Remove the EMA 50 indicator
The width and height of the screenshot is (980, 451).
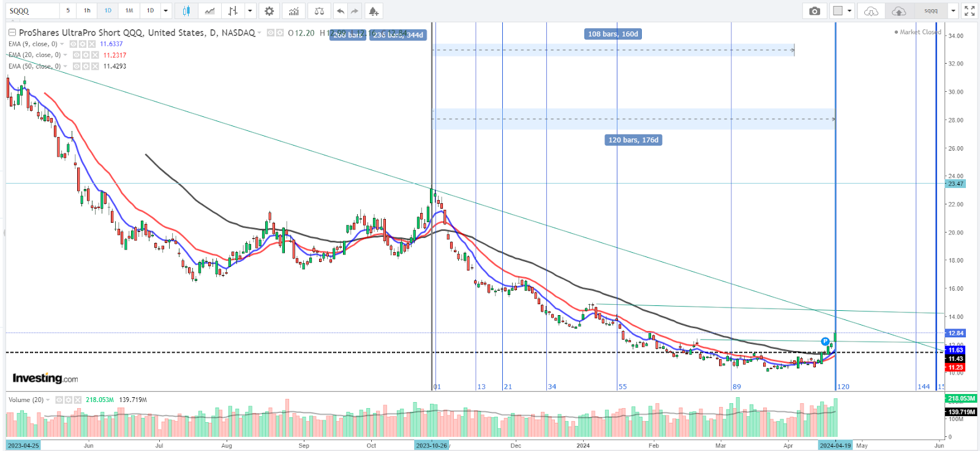[x=95, y=66]
